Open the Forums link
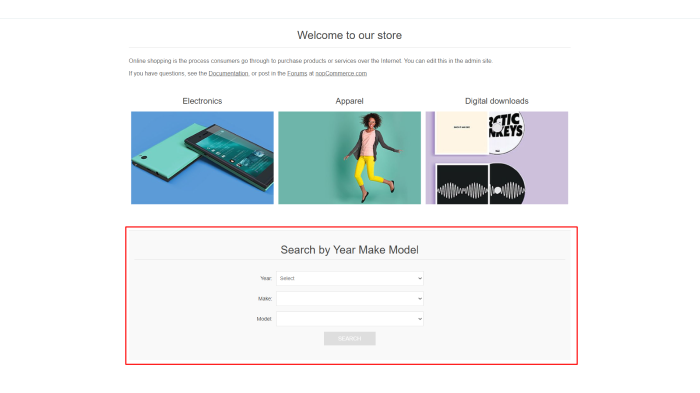Viewport: 700px width, 393px height. 297,73
